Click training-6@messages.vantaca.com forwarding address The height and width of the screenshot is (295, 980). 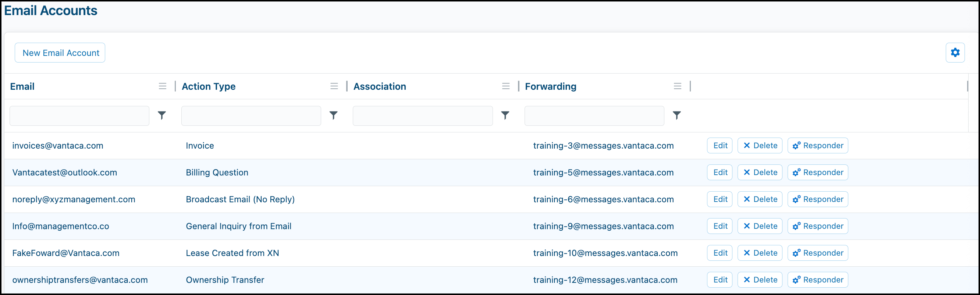pos(603,200)
